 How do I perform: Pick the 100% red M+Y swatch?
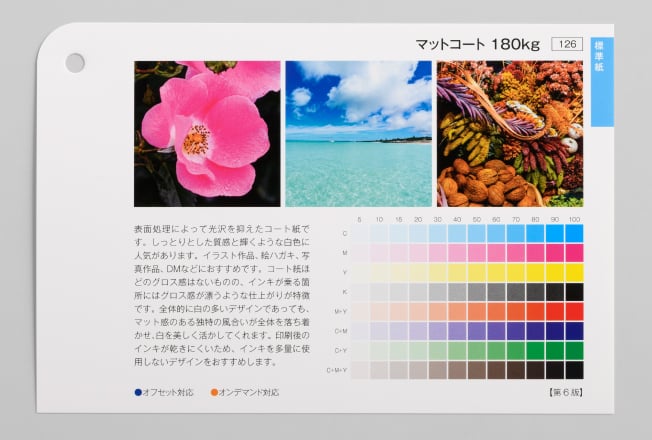tap(573, 311)
